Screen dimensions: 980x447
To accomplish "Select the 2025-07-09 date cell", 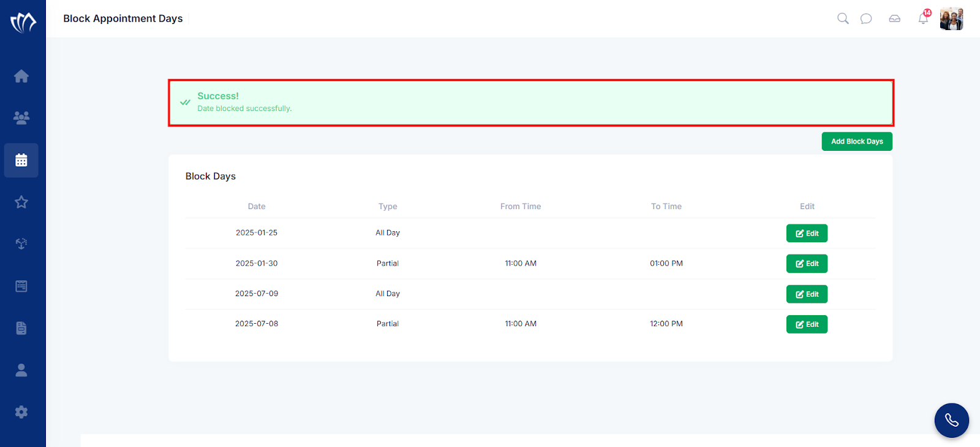I will (257, 294).
